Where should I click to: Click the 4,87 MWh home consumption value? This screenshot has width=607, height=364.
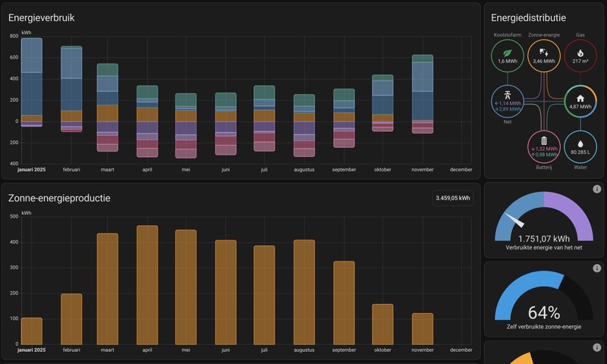pyautogui.click(x=580, y=107)
